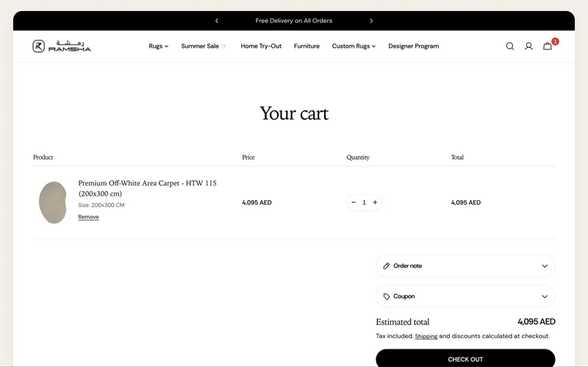Open the Designer Program page
This screenshot has width=588, height=367.
coord(414,46)
